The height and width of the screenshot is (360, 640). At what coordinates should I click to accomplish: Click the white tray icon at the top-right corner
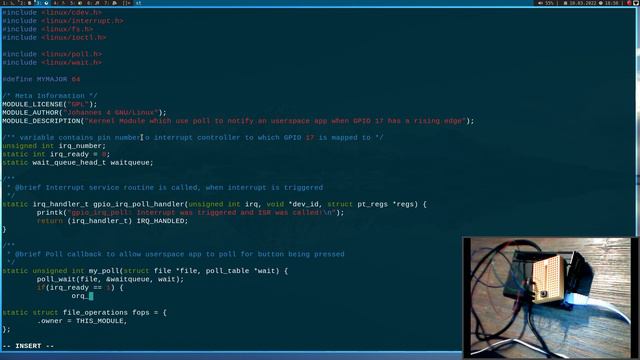click(636, 3)
